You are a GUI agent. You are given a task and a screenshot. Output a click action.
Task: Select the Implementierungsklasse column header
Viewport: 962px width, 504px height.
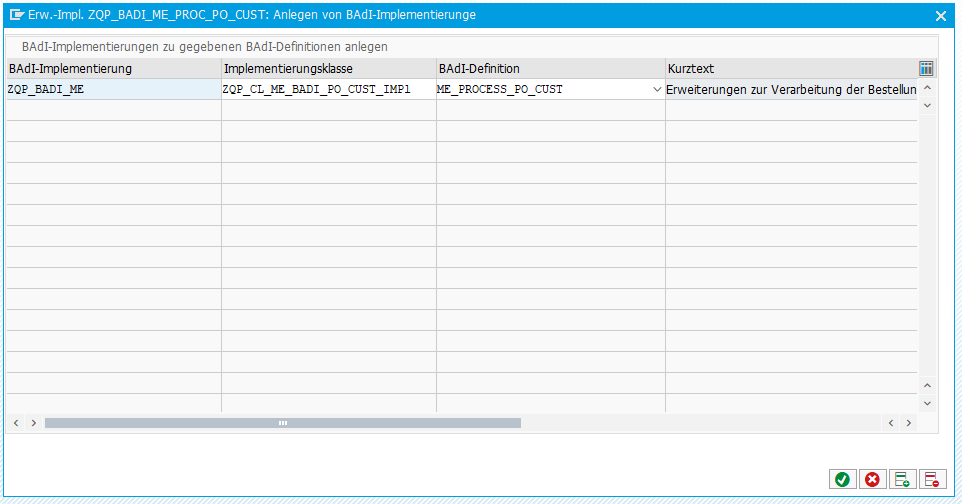pyautogui.click(x=328, y=68)
